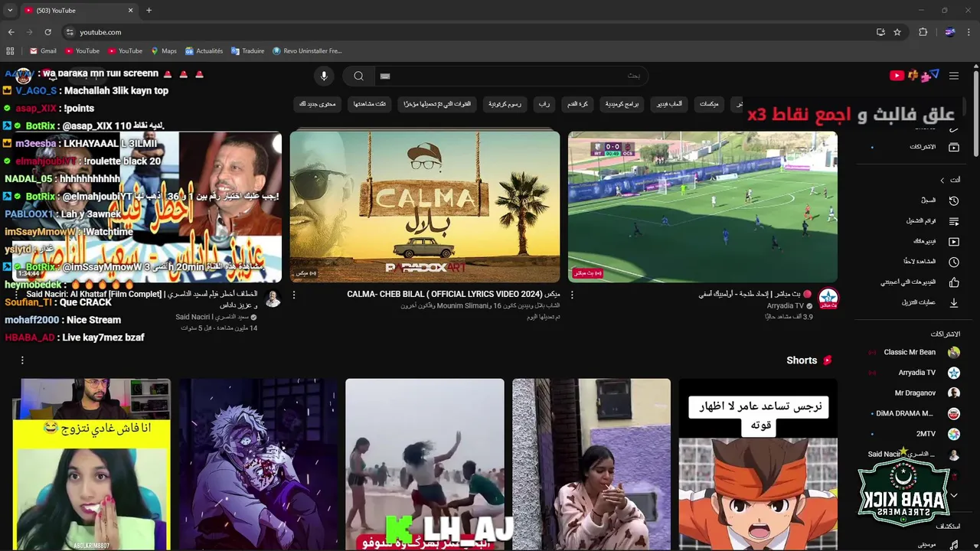Select the mixes (ميكسات) filter chip

point(709,104)
